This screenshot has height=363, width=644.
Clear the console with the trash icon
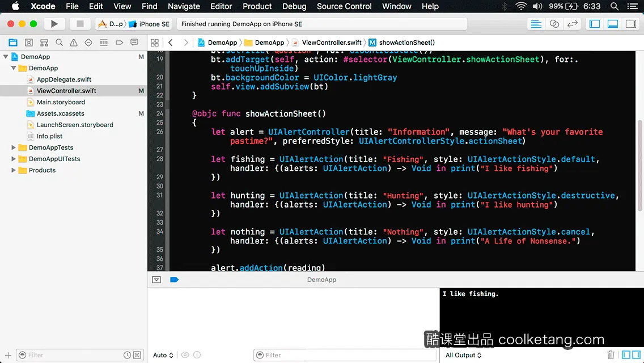[x=611, y=355]
